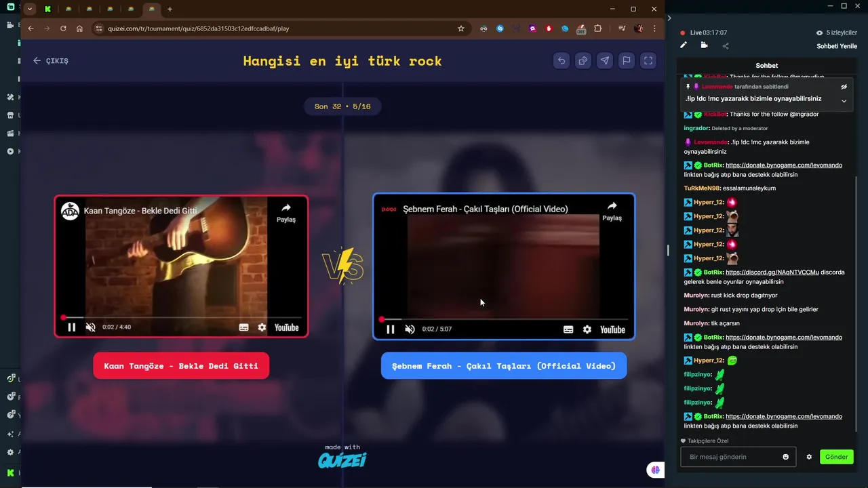
Task: Seek on the Şebnem Ferah progress bar
Action: coord(505,319)
